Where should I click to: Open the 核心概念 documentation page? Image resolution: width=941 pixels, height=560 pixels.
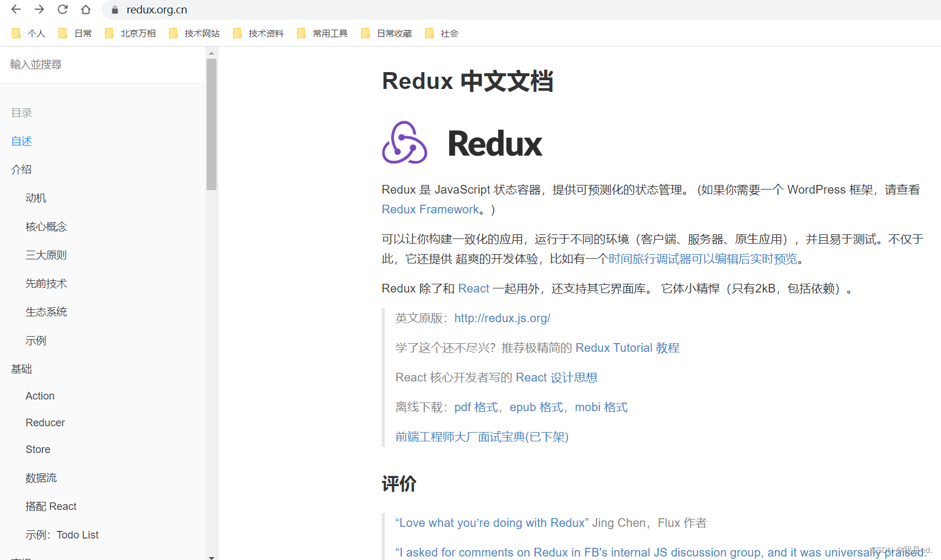click(x=46, y=226)
